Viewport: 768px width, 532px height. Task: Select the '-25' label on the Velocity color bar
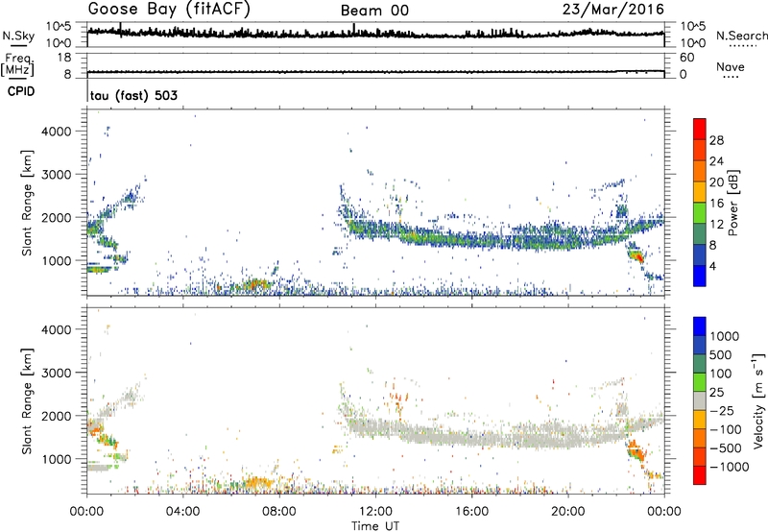(722, 411)
